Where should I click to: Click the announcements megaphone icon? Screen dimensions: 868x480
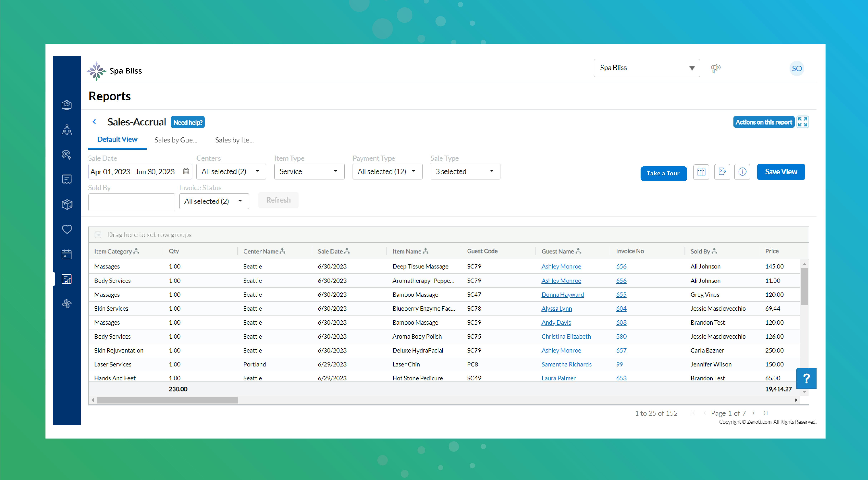(x=715, y=68)
